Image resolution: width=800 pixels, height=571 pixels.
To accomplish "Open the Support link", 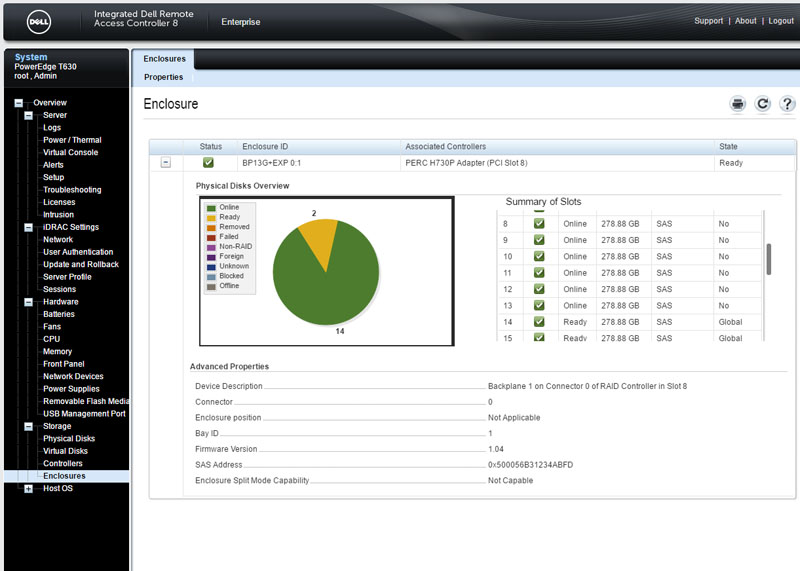I will pyautogui.click(x=708, y=21).
